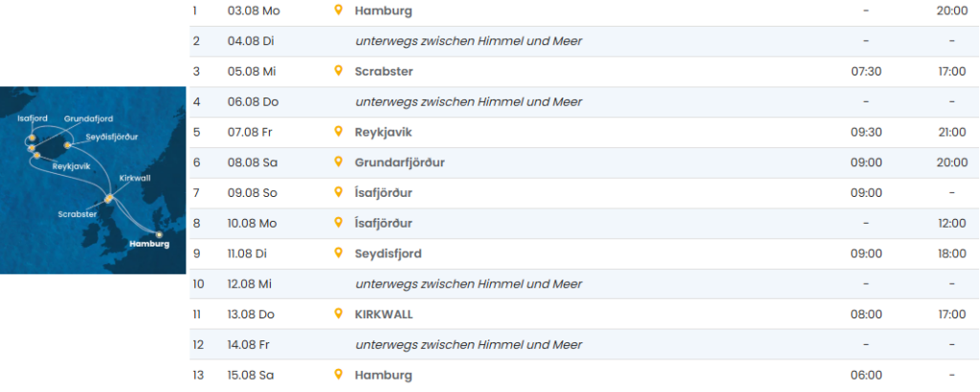Select the Seydisfjord port name on day 9
Viewport: 980px width, 392px height.
[388, 253]
